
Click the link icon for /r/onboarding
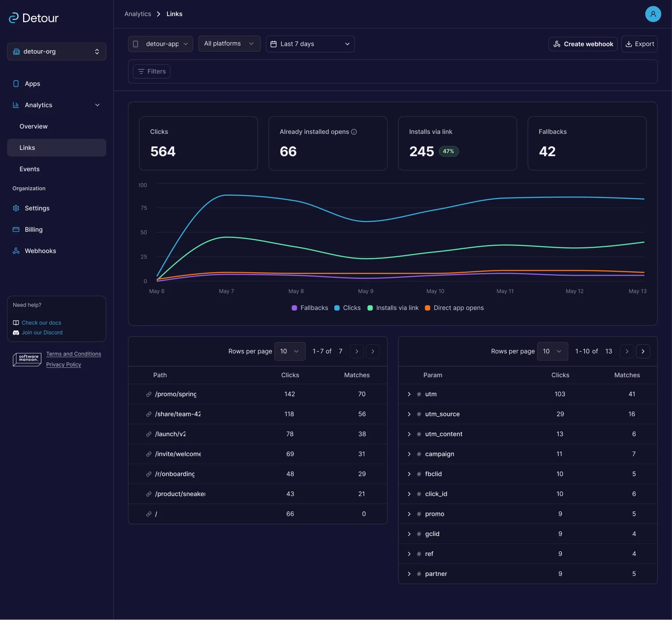pyautogui.click(x=149, y=474)
